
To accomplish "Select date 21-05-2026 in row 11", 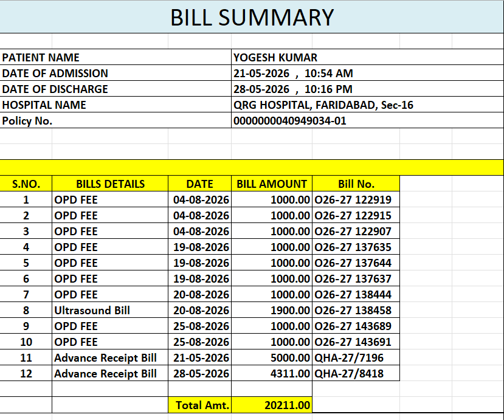I will click(199, 357).
